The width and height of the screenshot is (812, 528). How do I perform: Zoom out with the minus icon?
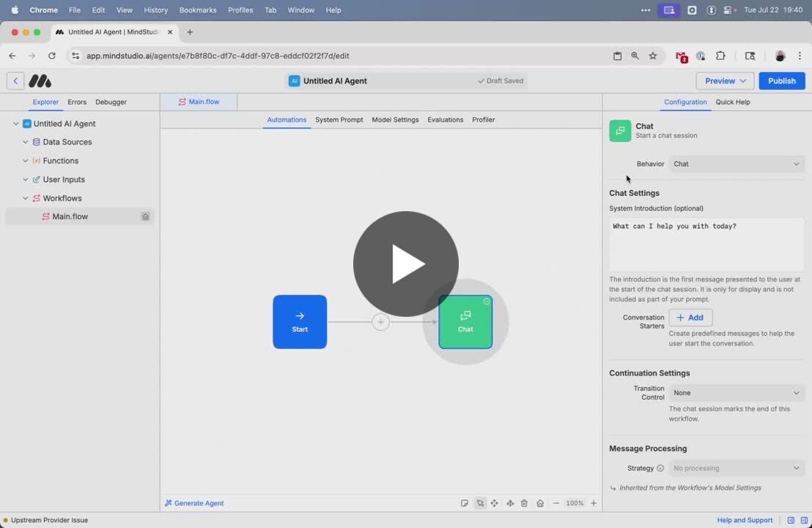(x=556, y=503)
